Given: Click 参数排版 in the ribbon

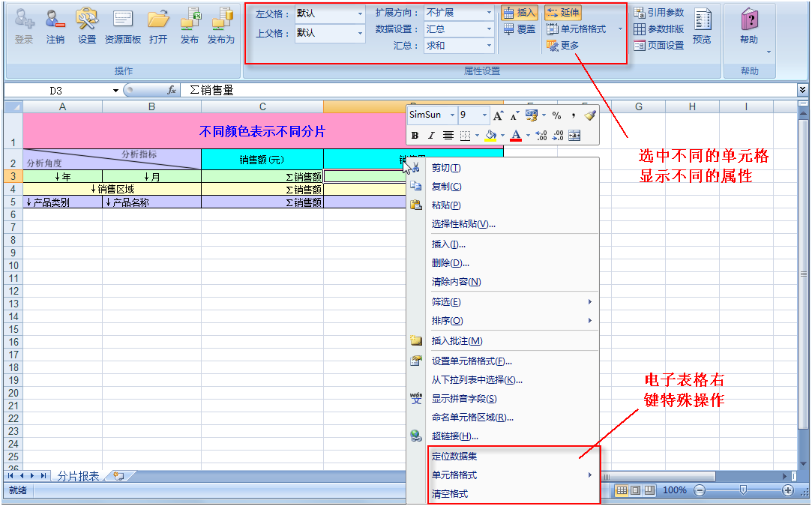Looking at the screenshot, I should tap(659, 29).
